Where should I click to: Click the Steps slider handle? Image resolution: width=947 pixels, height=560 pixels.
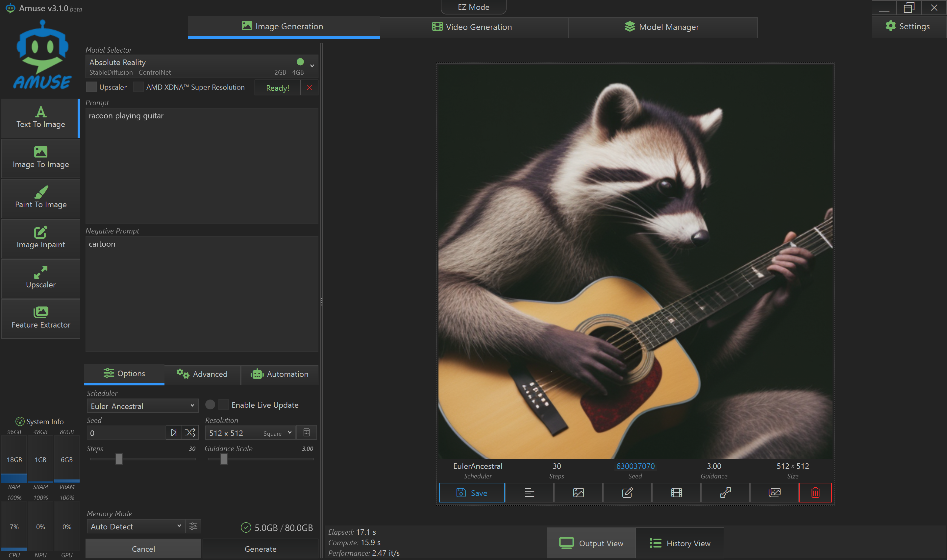pyautogui.click(x=119, y=459)
